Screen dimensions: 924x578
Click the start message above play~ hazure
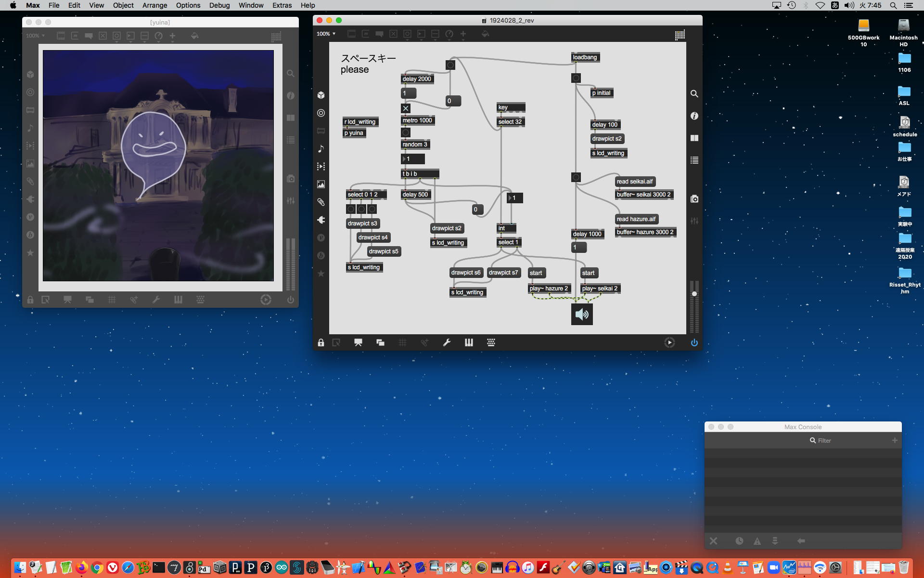click(x=536, y=273)
